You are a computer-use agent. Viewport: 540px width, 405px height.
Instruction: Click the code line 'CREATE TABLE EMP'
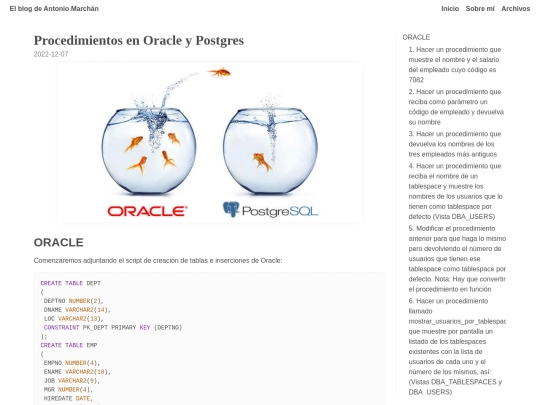pyautogui.click(x=69, y=345)
